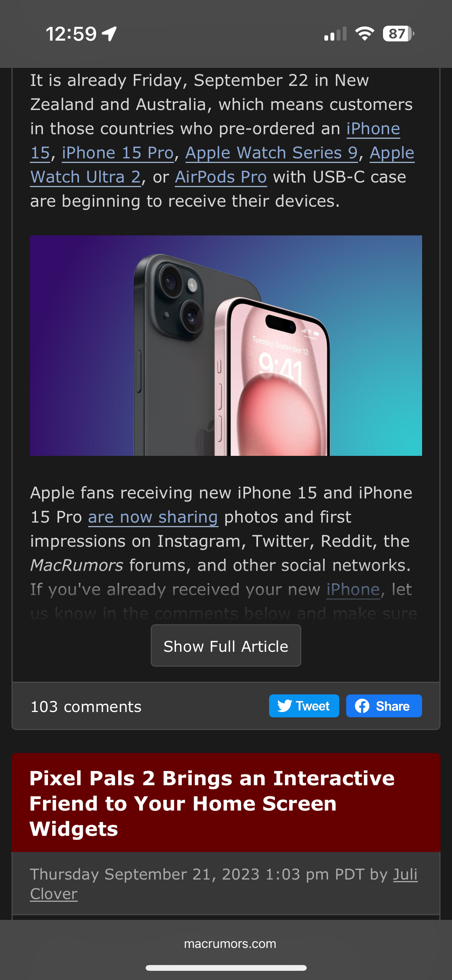Tap the cellular signal bars icon
The image size is (452, 980).
coord(335,34)
